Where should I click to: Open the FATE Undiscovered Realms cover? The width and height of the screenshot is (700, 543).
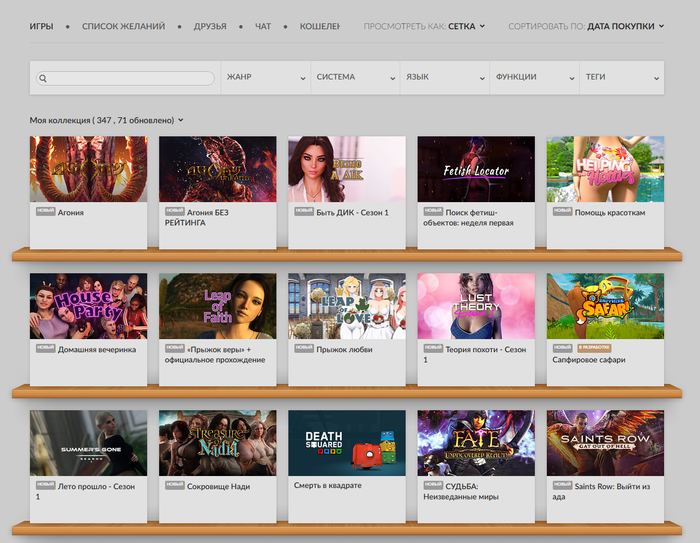[476, 443]
